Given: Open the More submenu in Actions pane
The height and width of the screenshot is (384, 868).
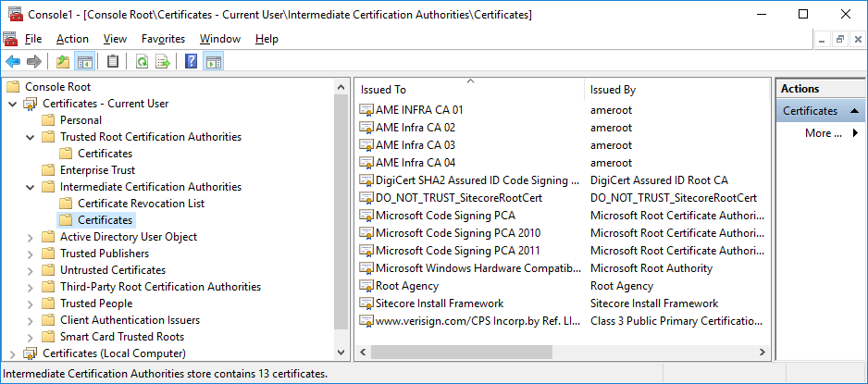Looking at the screenshot, I should [831, 133].
